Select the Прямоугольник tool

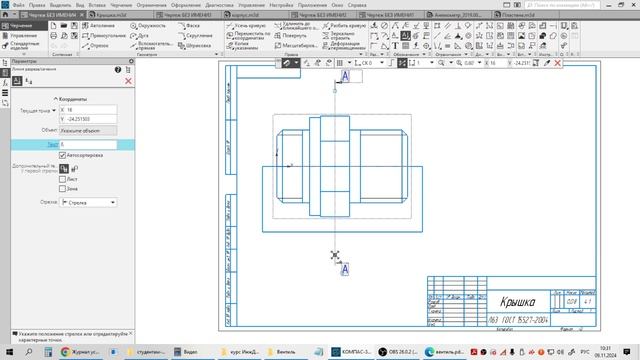pos(104,36)
